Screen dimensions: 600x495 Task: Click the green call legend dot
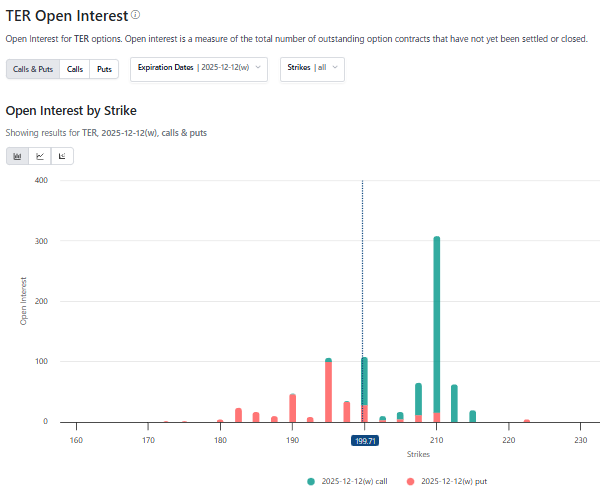(313, 481)
